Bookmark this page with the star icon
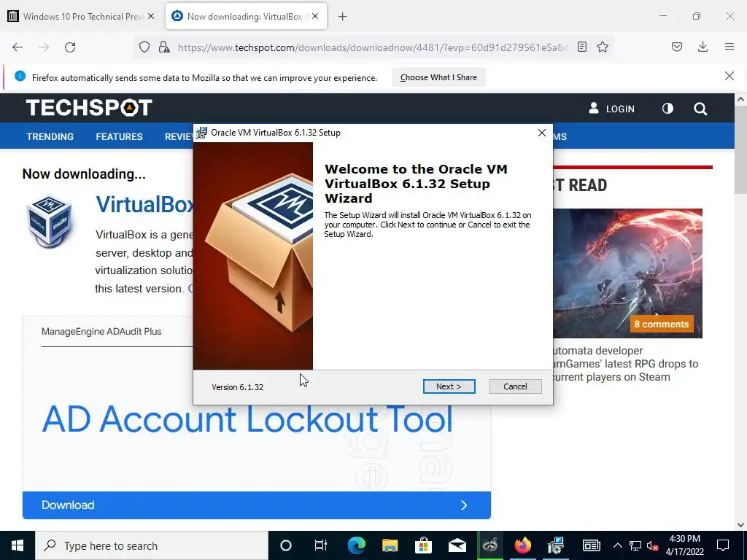 [x=602, y=47]
